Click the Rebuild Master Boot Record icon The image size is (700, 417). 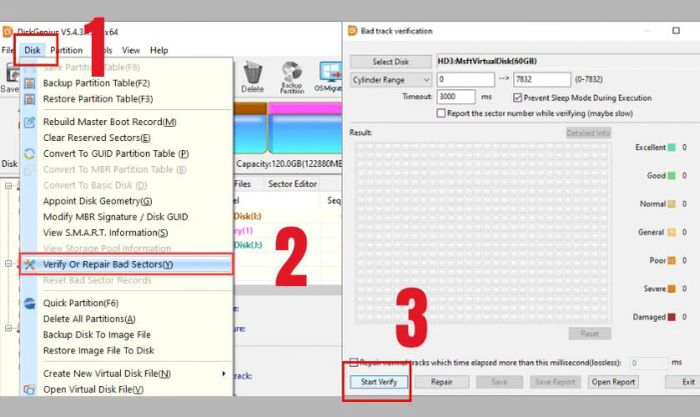[x=29, y=122]
